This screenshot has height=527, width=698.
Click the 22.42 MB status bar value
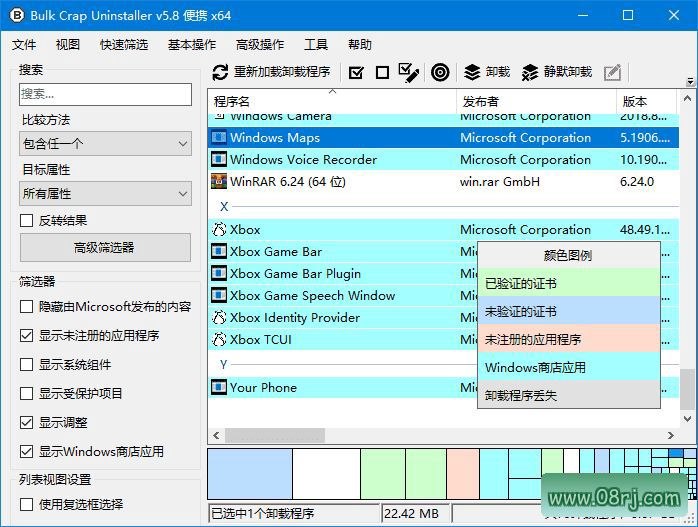[x=411, y=513]
